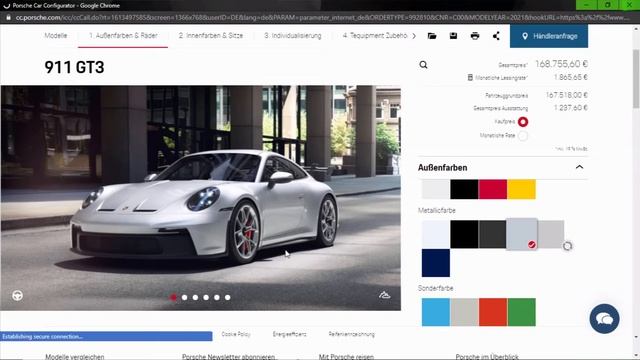Click the browser address bar URL
640x360 pixels.
322,18
